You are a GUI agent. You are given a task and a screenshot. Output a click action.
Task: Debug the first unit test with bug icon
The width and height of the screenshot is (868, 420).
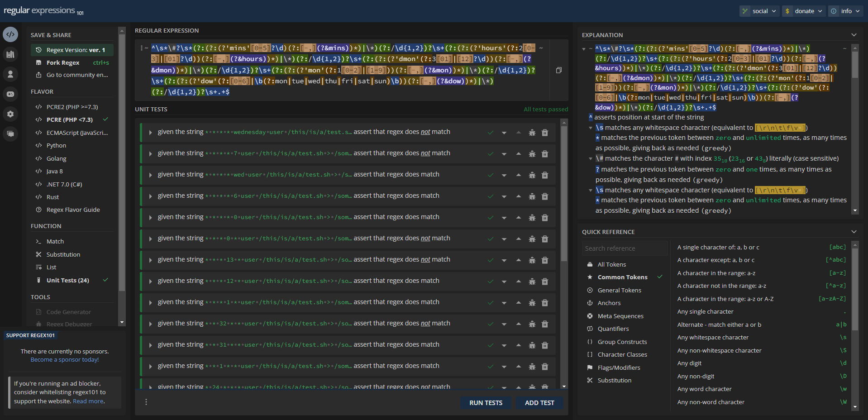[x=532, y=133]
